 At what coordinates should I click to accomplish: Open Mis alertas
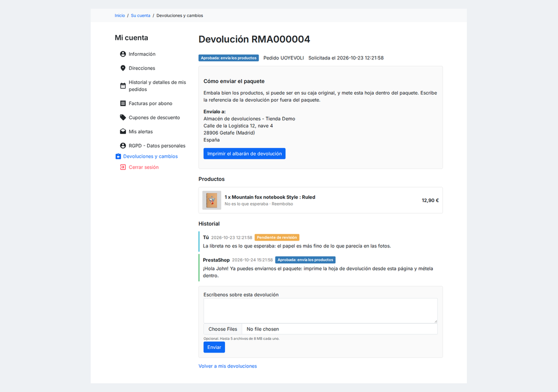[140, 131]
